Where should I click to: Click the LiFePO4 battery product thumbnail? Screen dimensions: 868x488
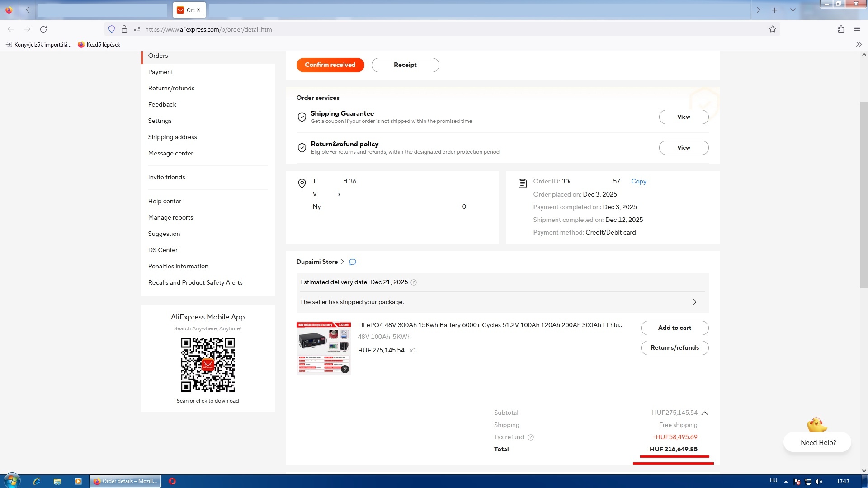pyautogui.click(x=323, y=348)
